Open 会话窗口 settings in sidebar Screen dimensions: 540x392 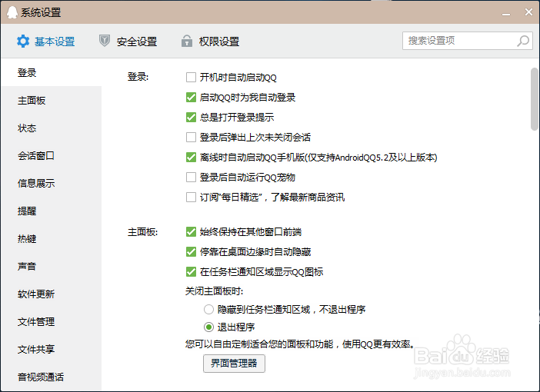tap(52, 155)
